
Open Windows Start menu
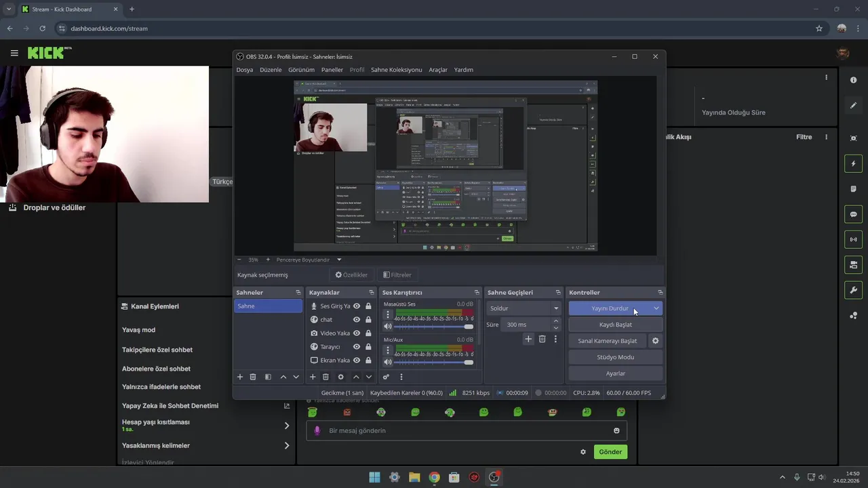click(374, 477)
